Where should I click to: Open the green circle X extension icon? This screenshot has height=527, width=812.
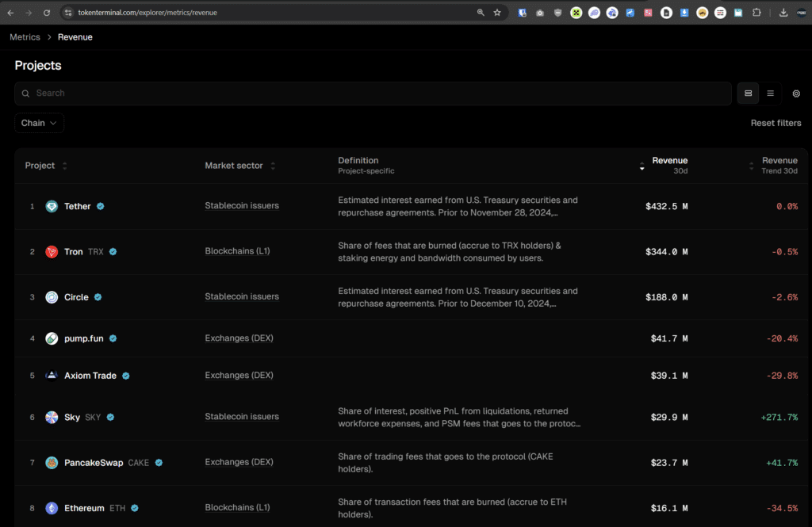coord(576,13)
